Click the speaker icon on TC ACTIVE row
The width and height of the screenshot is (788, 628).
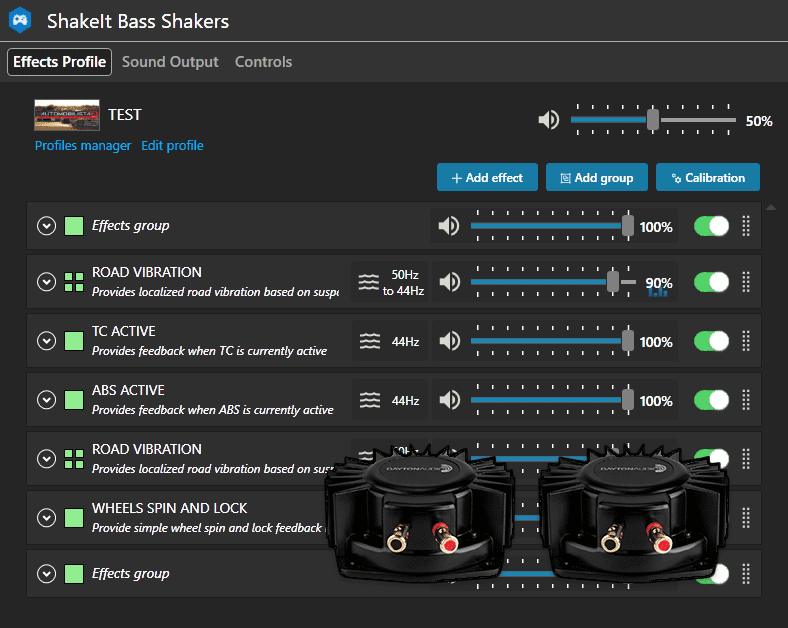point(450,342)
